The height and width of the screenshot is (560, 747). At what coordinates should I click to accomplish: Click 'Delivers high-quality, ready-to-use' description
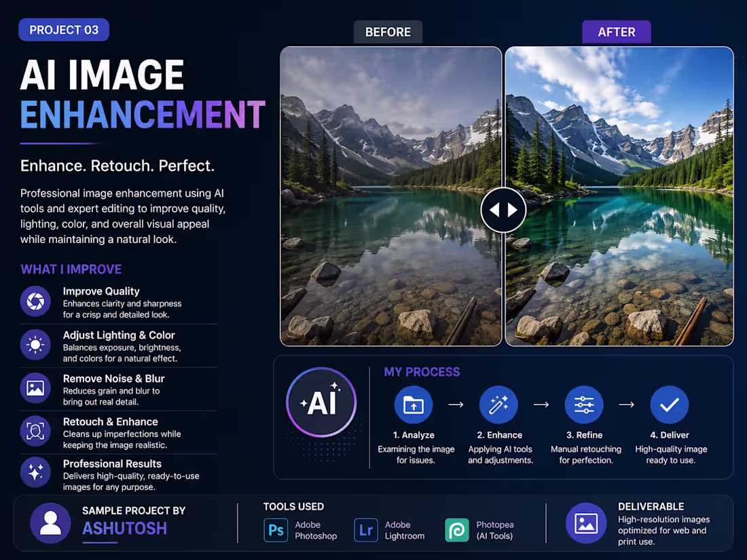click(x=131, y=481)
